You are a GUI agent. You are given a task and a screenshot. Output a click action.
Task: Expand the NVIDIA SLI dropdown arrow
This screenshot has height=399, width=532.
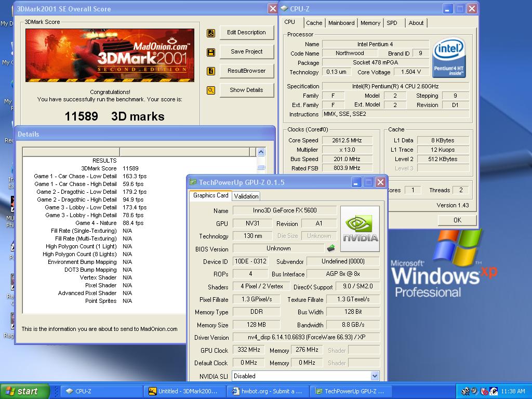(x=375, y=376)
